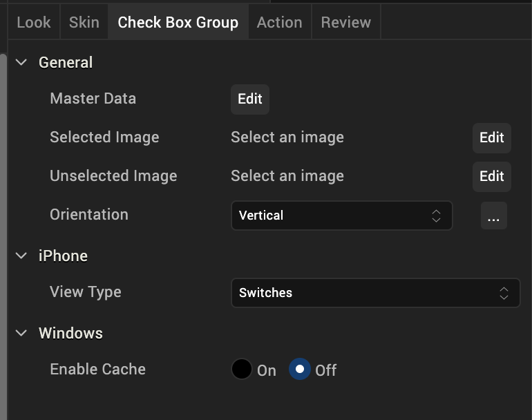The width and height of the screenshot is (532, 420).
Task: Click Edit button for Master Data
Action: (x=249, y=99)
